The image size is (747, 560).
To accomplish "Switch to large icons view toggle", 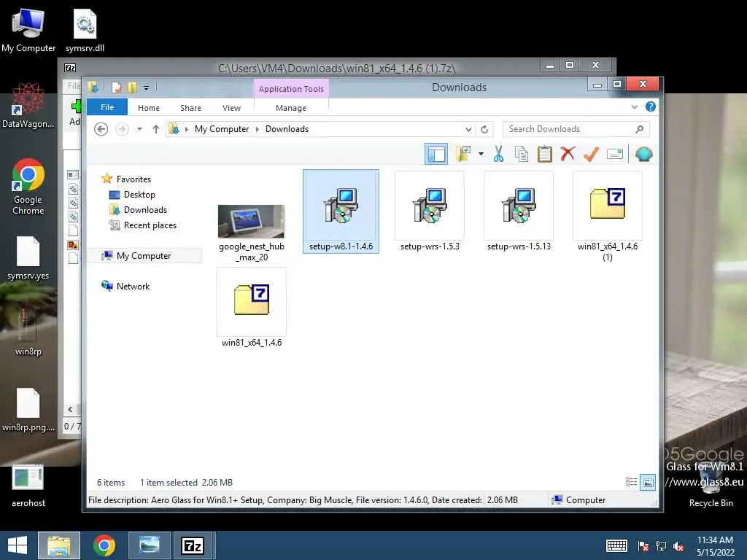I will [x=648, y=482].
